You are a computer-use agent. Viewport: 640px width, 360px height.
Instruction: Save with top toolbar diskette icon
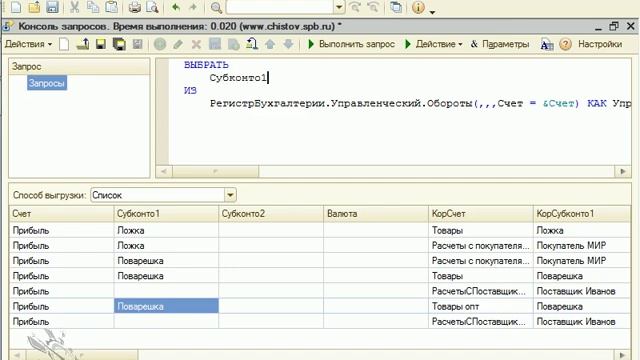[x=53, y=7]
